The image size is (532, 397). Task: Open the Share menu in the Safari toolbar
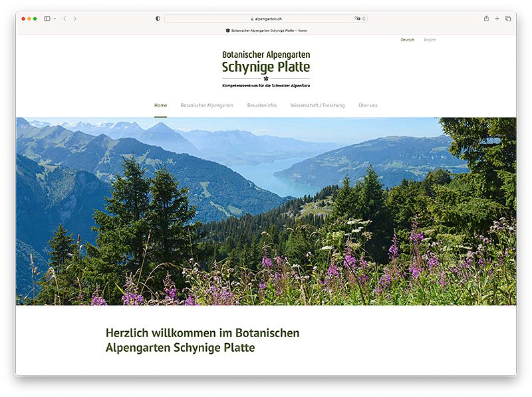coord(486,19)
